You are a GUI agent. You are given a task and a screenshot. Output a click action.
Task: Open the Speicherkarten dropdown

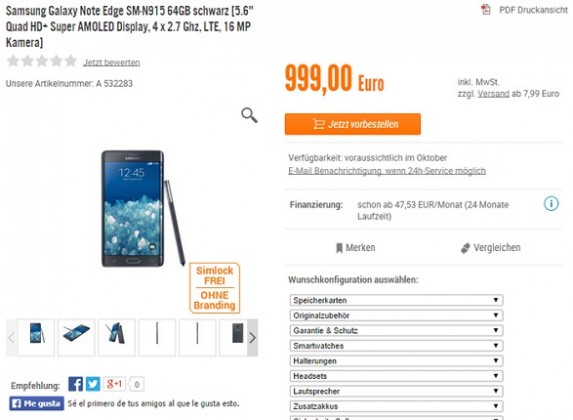396,300
